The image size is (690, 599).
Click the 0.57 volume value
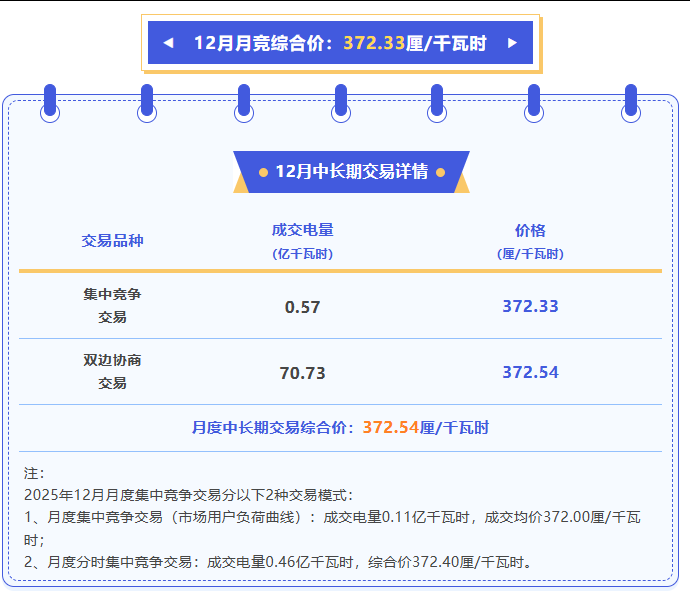tap(302, 307)
